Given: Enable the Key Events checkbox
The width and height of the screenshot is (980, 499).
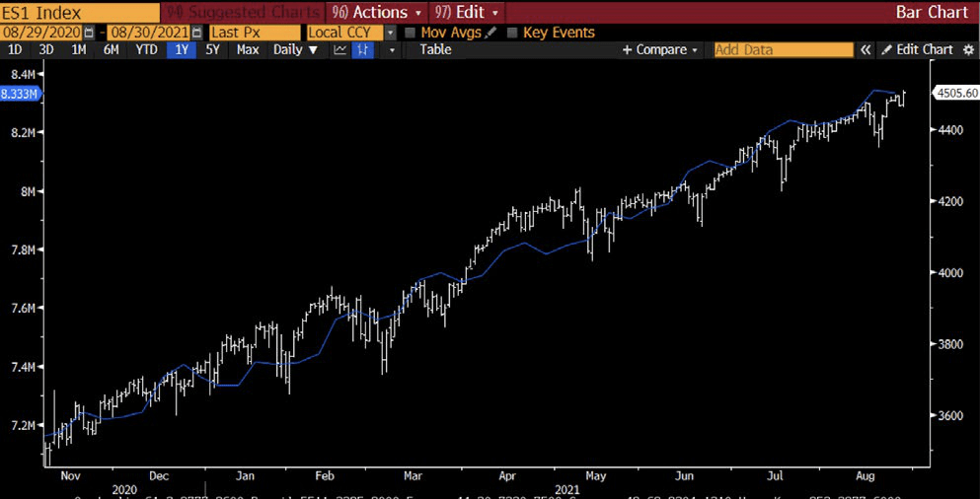Looking at the screenshot, I should 511,33.
